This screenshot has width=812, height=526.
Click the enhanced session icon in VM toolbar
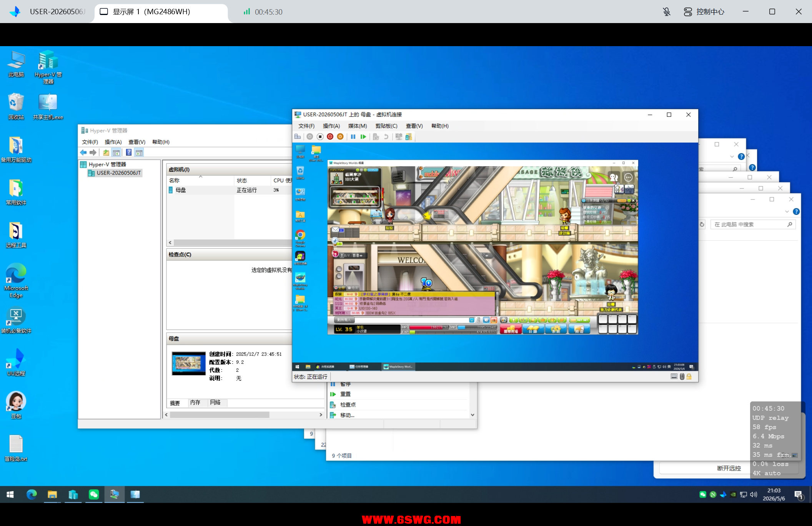pos(409,136)
